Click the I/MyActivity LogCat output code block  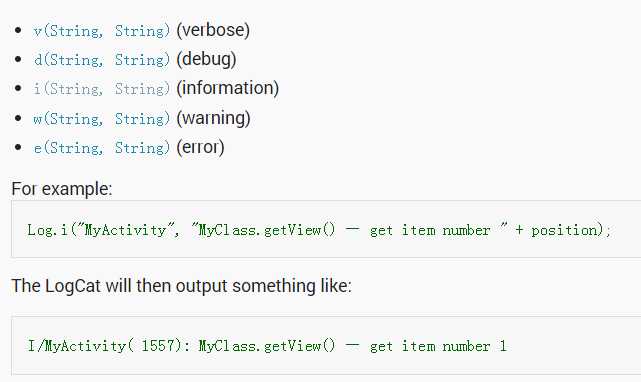click(326, 346)
